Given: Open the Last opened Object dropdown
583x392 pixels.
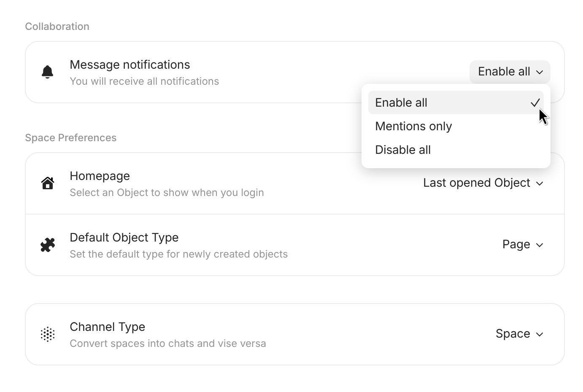Looking at the screenshot, I should tap(483, 183).
